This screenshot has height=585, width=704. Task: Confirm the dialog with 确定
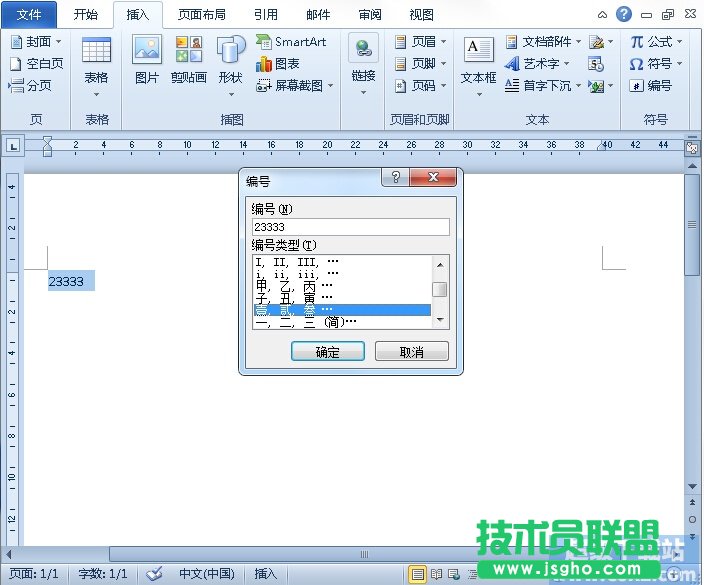click(327, 352)
